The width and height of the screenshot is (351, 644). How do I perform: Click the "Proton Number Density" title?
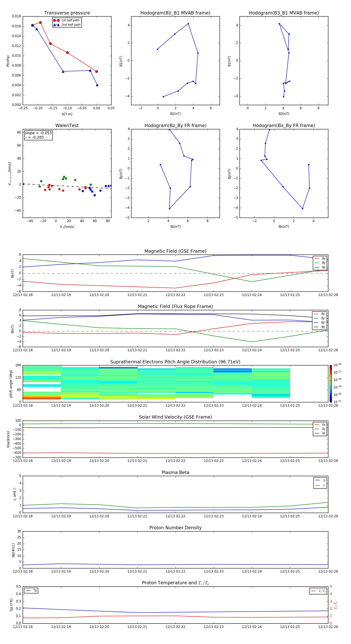click(x=175, y=528)
